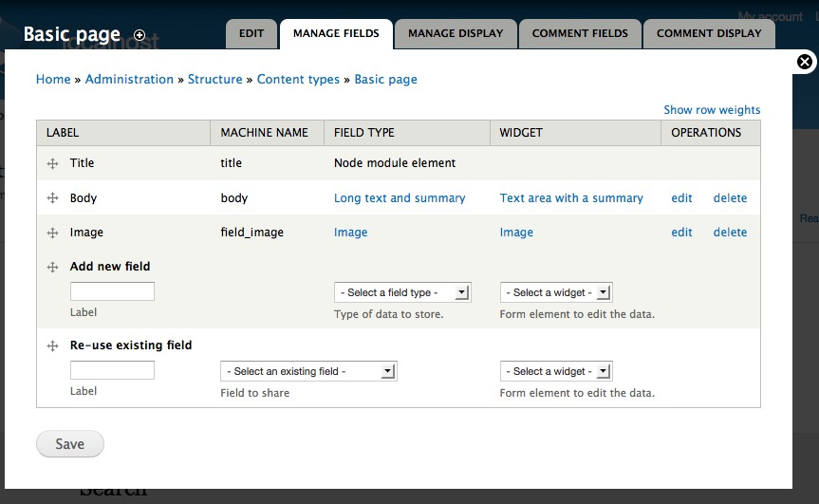Open Long text and summary field type link

pos(400,198)
